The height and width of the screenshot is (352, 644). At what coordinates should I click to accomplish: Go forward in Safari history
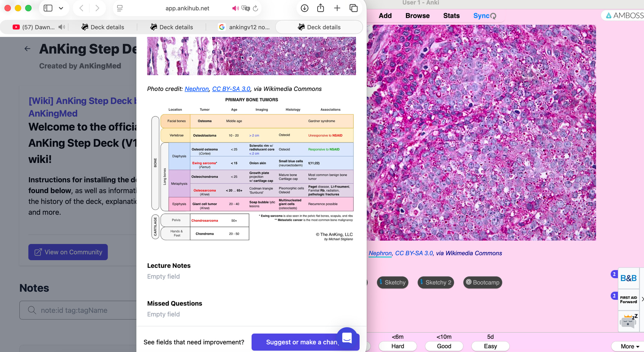97,8
